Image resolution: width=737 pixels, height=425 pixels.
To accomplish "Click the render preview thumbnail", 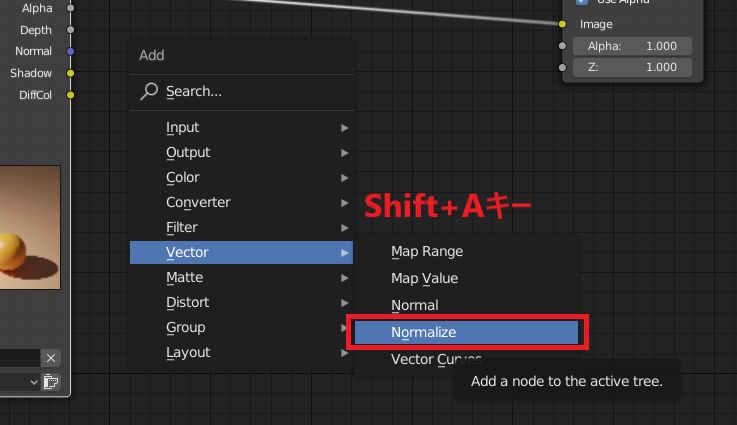I will [30, 227].
